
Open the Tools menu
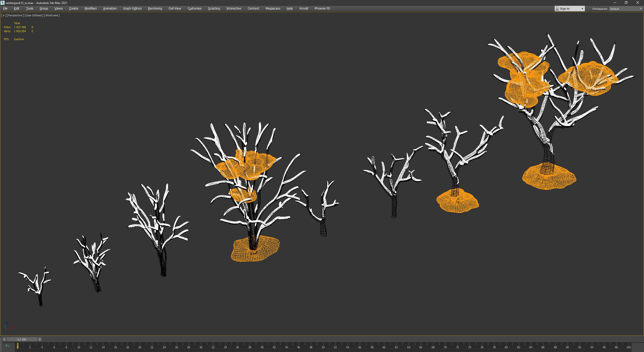coord(29,9)
